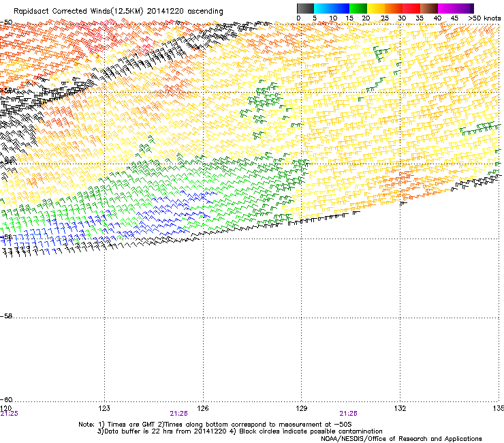Click the "129" longitude label
Screen dimensions: 504x443
point(301,408)
